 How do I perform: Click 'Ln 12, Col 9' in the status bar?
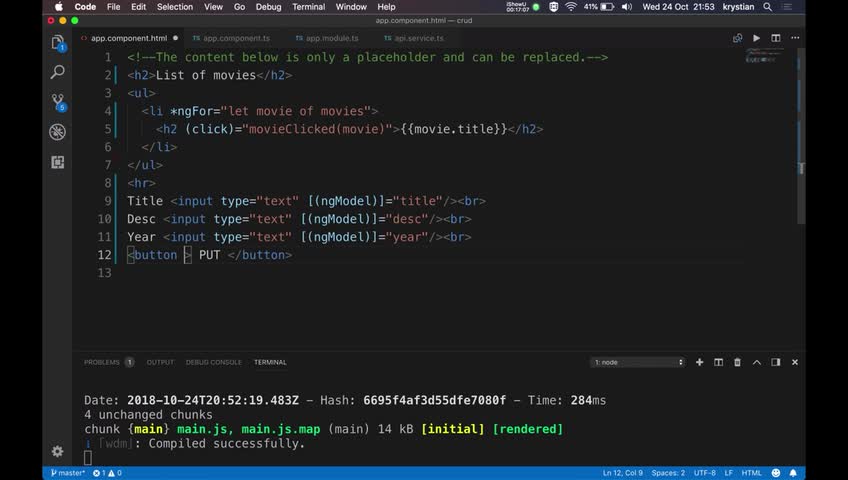[622, 473]
